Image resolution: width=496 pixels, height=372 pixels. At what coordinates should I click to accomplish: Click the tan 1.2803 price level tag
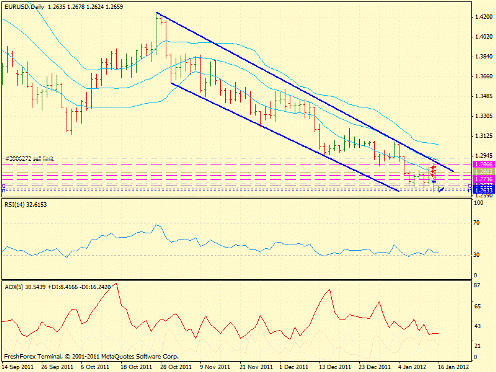[x=484, y=171]
